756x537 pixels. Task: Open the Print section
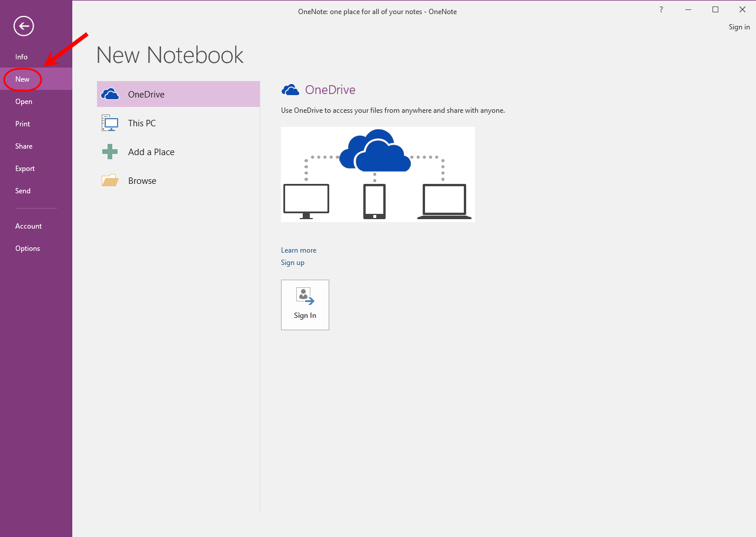(36, 124)
